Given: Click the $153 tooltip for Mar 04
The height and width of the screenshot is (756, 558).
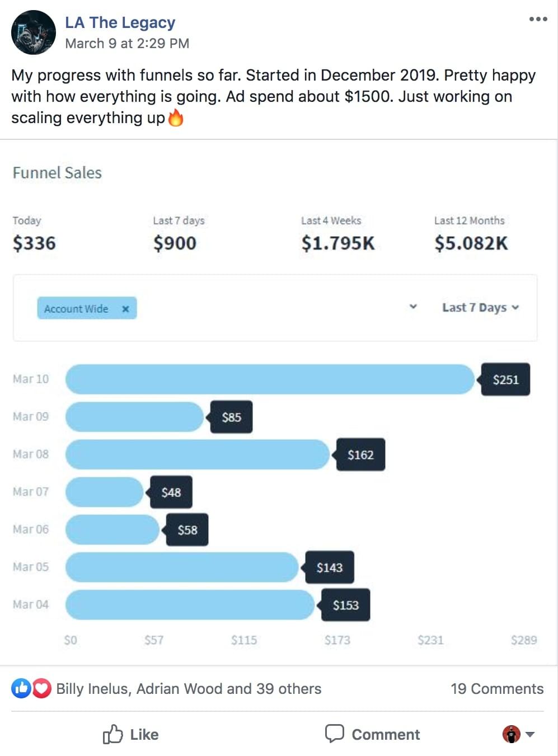Looking at the screenshot, I should pos(345,605).
